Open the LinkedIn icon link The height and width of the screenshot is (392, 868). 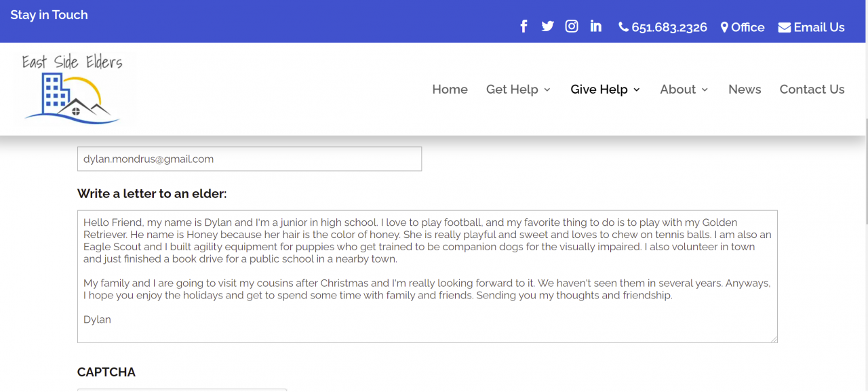tap(596, 26)
